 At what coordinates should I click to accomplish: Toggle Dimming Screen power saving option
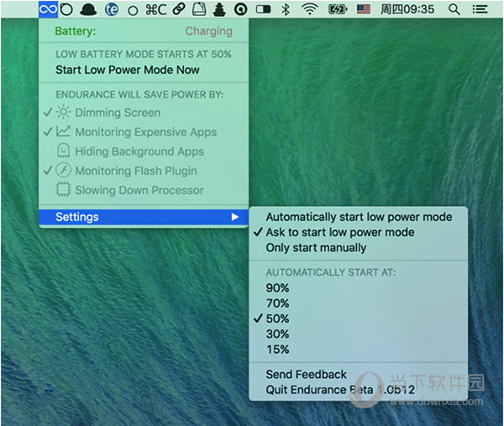tap(118, 113)
